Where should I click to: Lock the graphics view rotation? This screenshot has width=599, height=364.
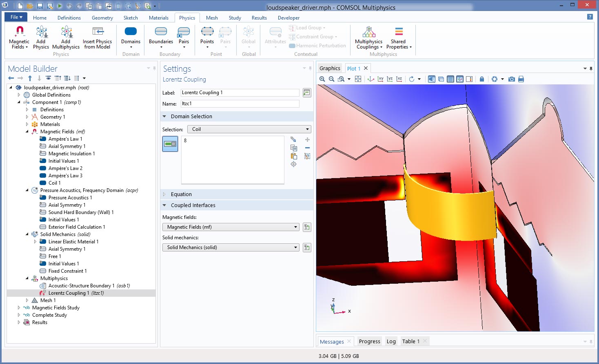pyautogui.click(x=481, y=79)
